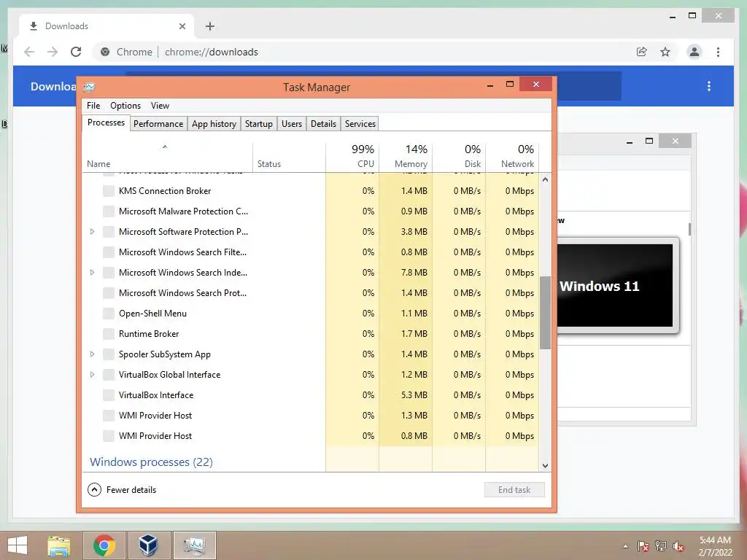Viewport: 747px width, 560px height.
Task: Select the Microsoft Windows Search Filter row
Action: [311, 252]
